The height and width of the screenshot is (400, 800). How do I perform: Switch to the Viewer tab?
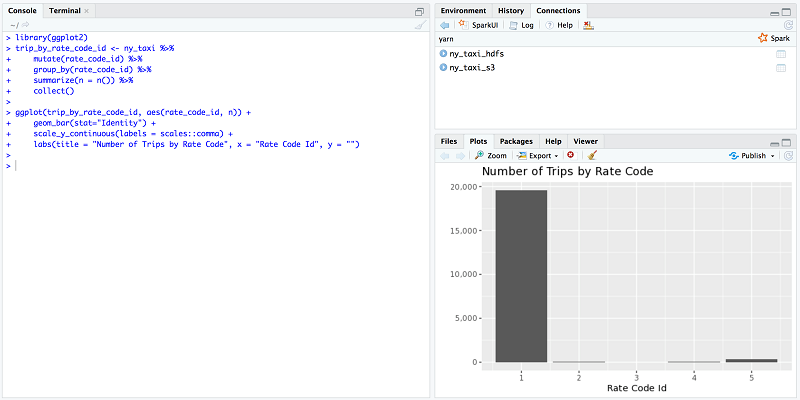pyautogui.click(x=585, y=141)
